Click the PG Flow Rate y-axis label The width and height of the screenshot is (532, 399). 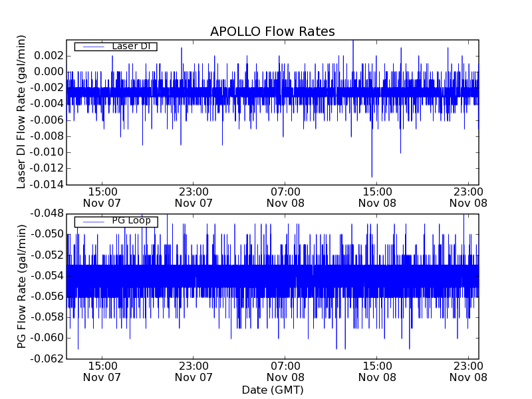click(x=21, y=286)
